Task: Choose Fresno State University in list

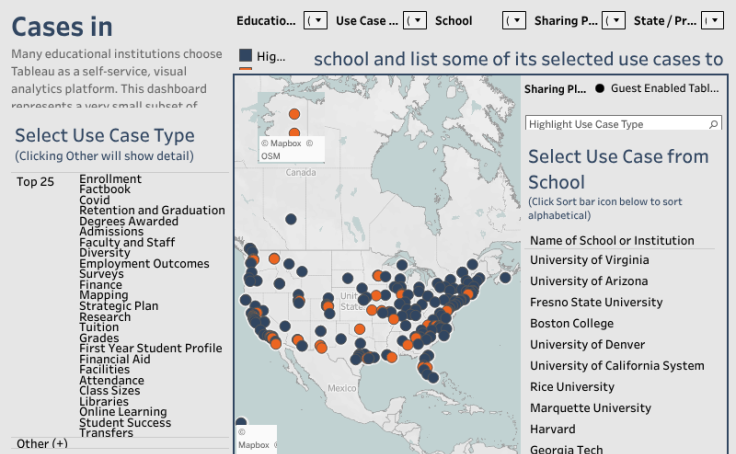Action: click(x=596, y=302)
